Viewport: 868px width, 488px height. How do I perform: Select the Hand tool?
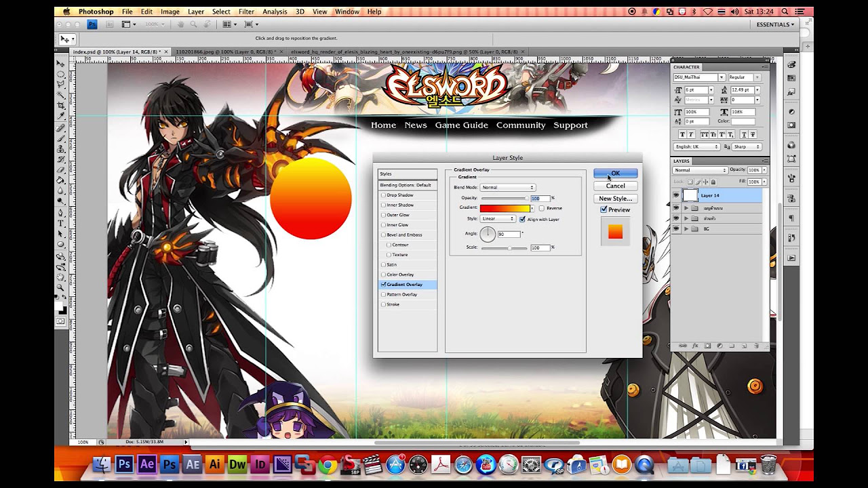coord(61,277)
